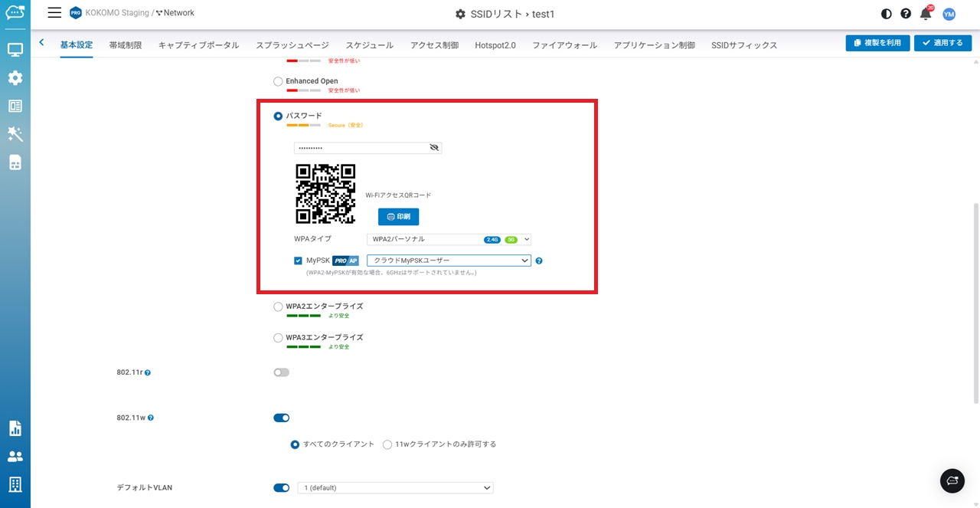
Task: Click the password input field
Action: tap(360, 148)
